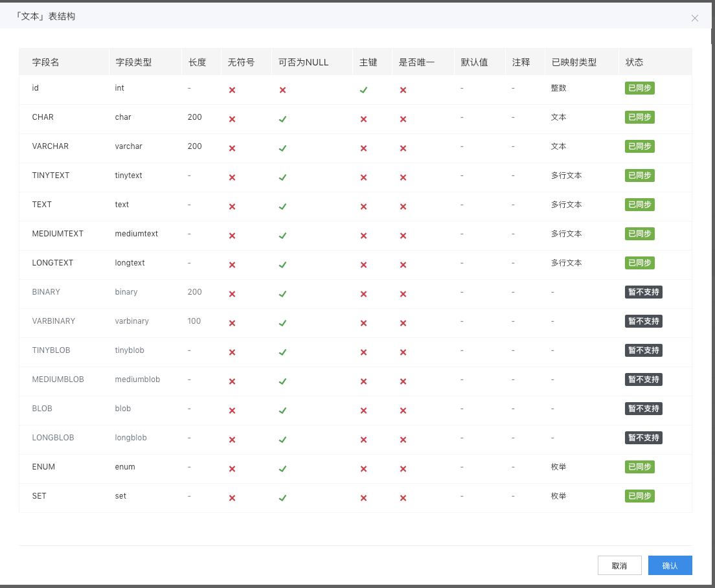Image resolution: width=715 pixels, height=588 pixels.
Task: Click the 暂不支持 badge for TINYBLOB
Action: click(x=643, y=350)
